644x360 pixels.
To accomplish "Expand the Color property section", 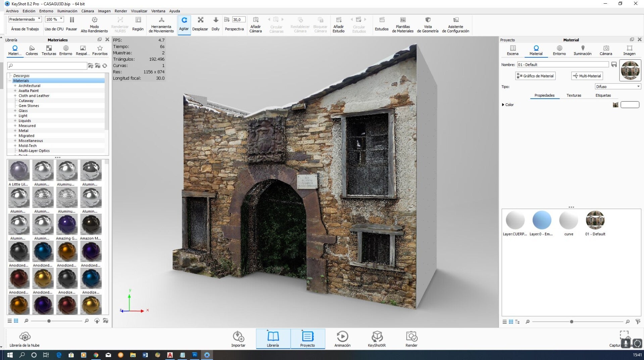I will [x=503, y=105].
